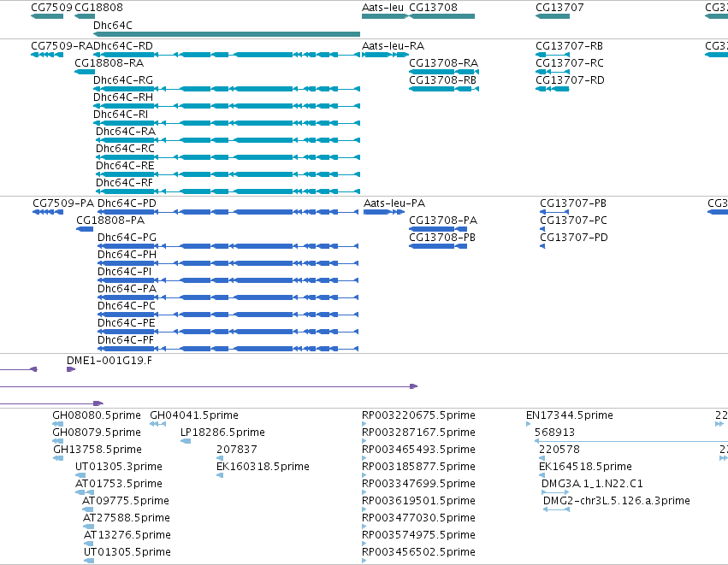This screenshot has height=565, width=728.
Task: Select the Dhc64C-PC protein
Action: pyautogui.click(x=228, y=315)
